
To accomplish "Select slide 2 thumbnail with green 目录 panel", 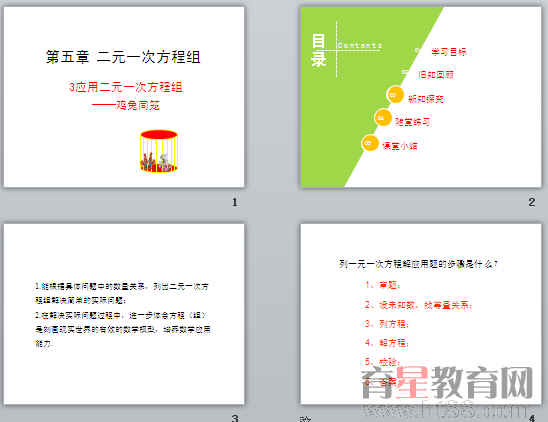I will (421, 97).
